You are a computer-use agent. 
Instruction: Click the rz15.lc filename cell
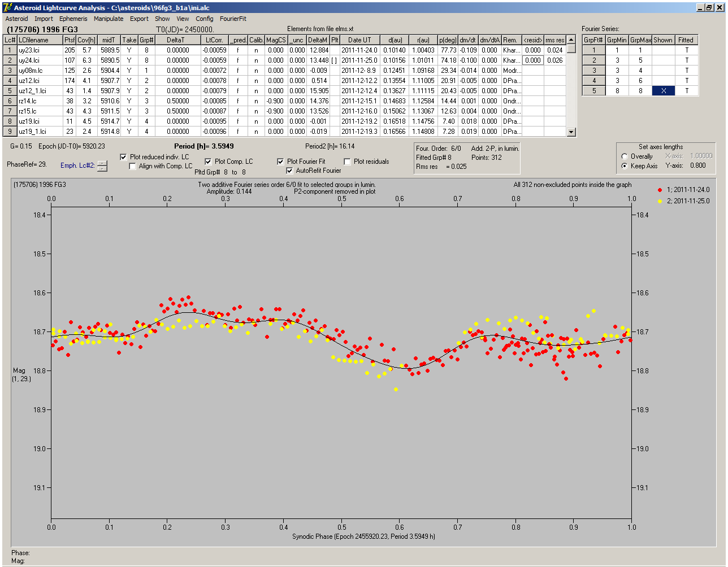coord(40,111)
